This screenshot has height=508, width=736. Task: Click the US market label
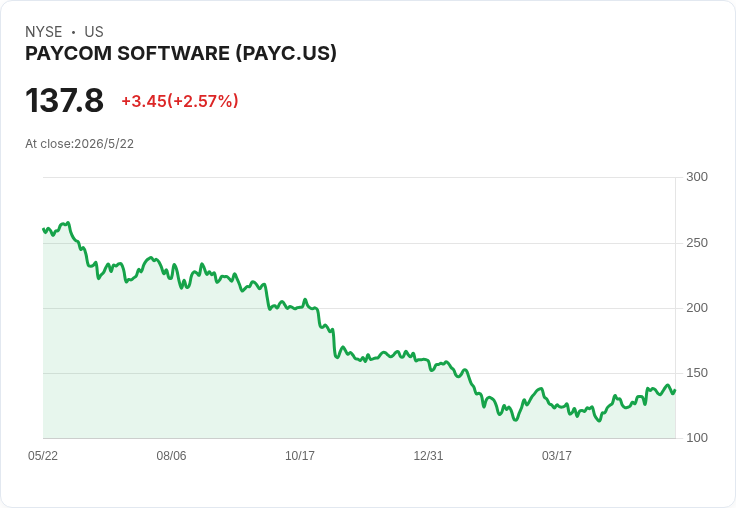94,32
